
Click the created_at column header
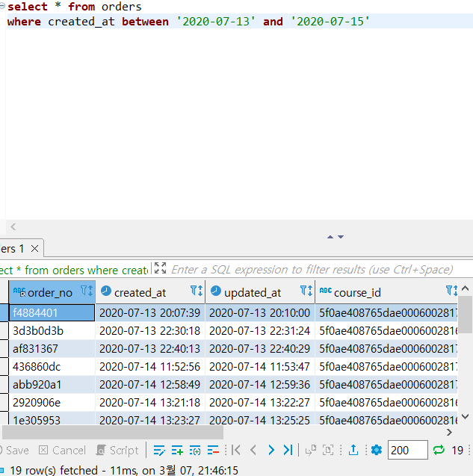tap(150, 292)
